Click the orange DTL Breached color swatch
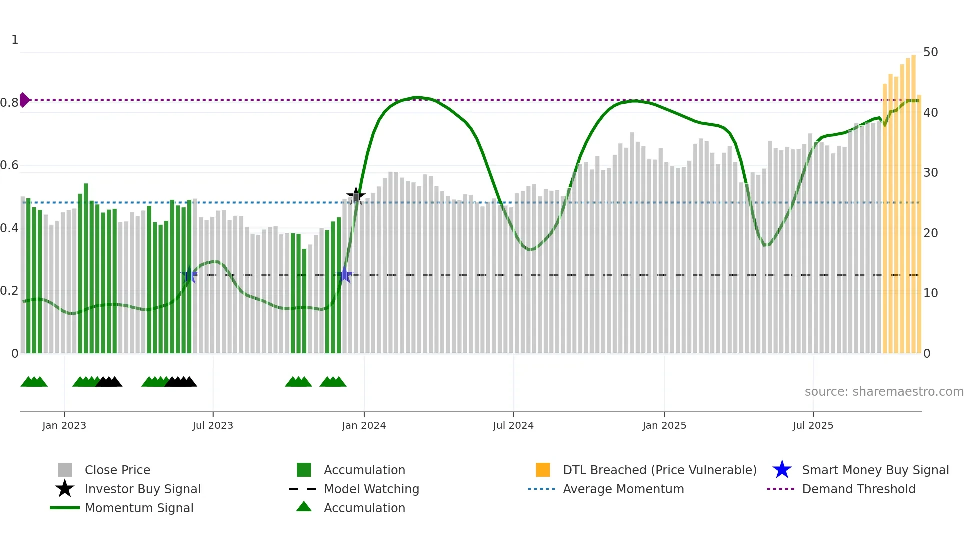The height and width of the screenshot is (551, 980). tap(543, 470)
